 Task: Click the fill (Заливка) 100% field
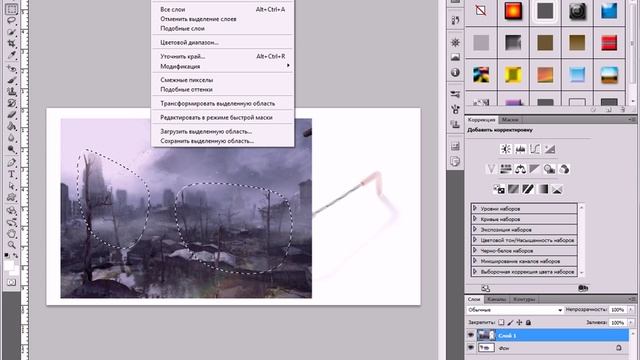(617, 322)
